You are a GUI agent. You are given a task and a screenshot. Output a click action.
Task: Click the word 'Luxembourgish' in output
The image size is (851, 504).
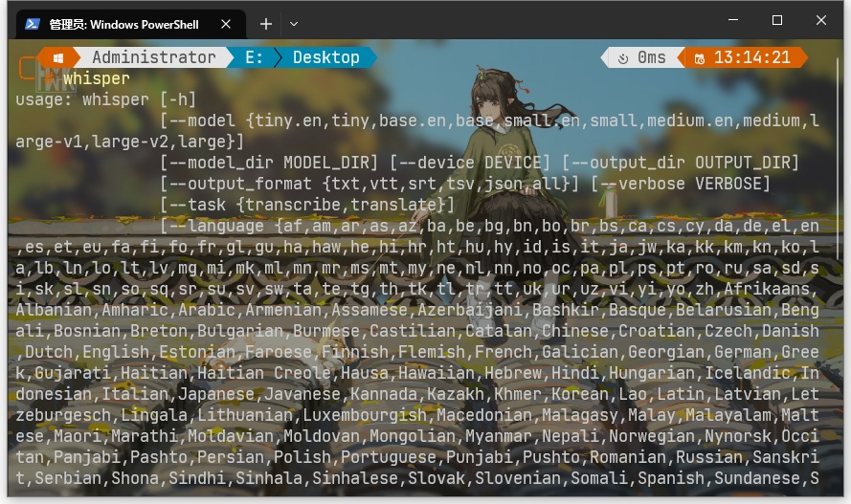pyautogui.click(x=365, y=415)
